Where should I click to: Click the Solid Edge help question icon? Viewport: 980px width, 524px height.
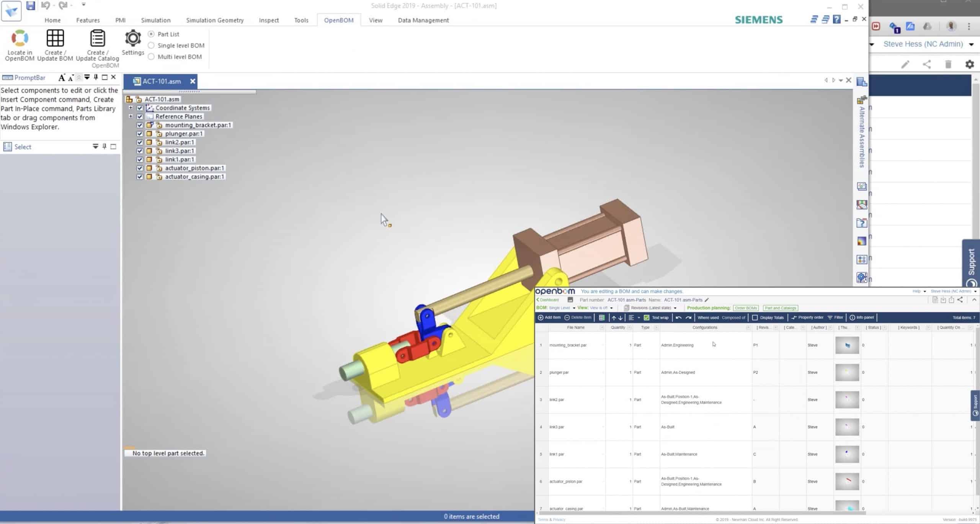point(837,19)
